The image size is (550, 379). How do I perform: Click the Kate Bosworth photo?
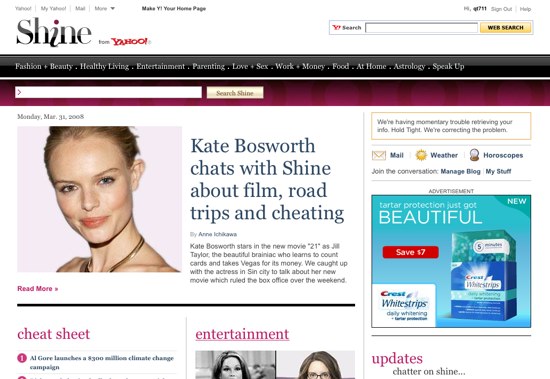pyautogui.click(x=99, y=199)
